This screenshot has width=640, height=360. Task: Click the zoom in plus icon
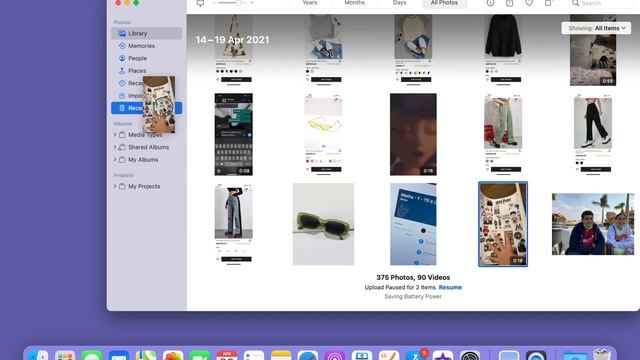[x=252, y=3]
